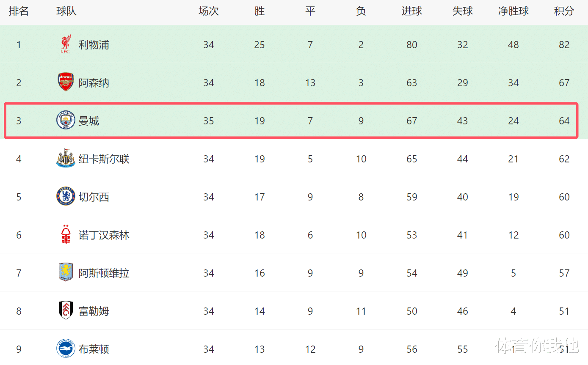Viewport: 588px width, 365px height.
Task: Open the 诺丁汉森林 team link
Action: pyautogui.click(x=104, y=235)
